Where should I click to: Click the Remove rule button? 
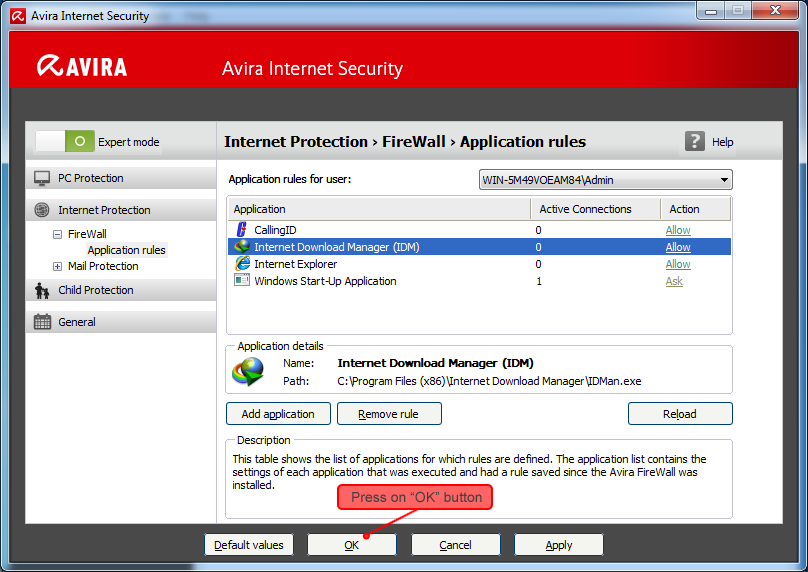389,414
